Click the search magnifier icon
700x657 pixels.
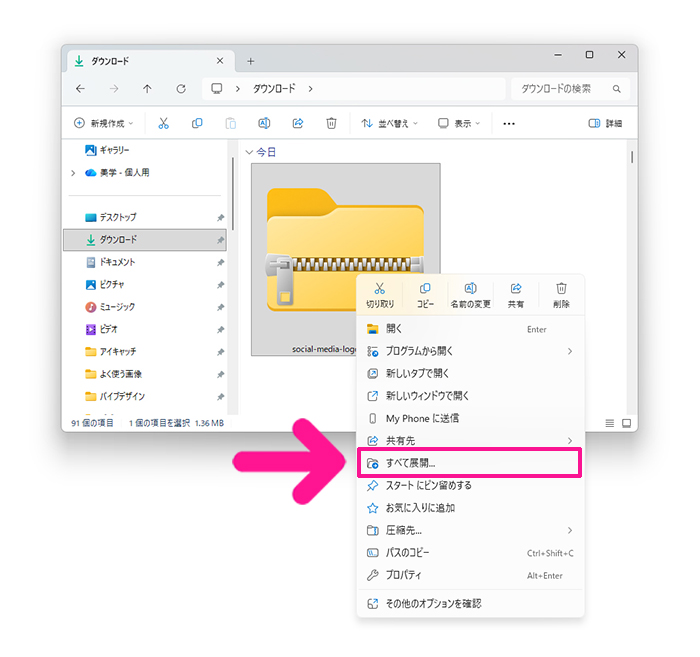pyautogui.click(x=617, y=89)
